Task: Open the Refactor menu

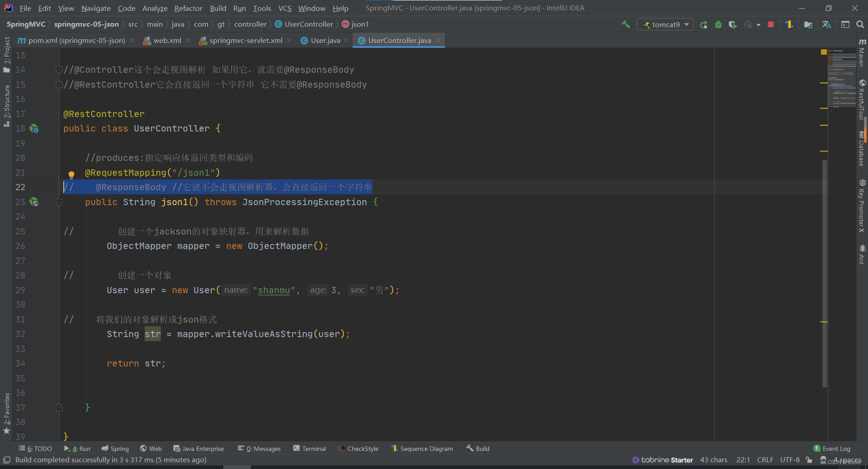Action: [188, 8]
